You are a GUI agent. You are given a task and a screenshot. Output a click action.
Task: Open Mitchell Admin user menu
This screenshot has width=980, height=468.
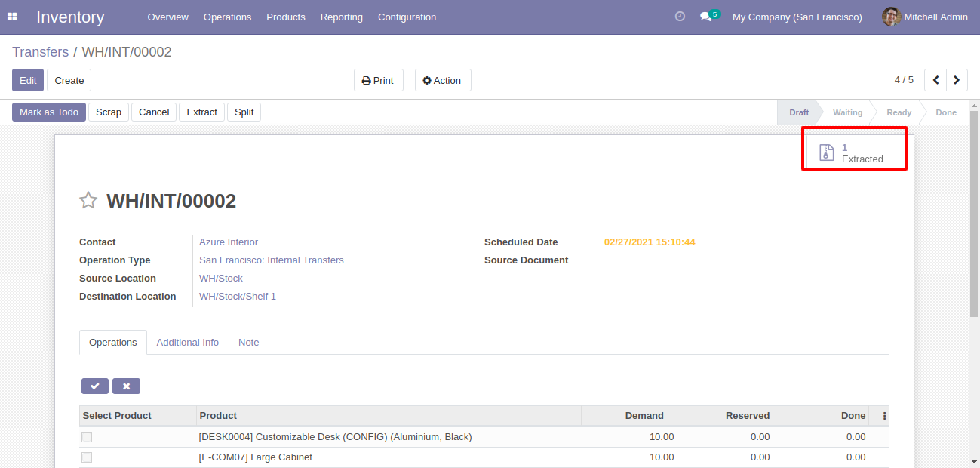pyautogui.click(x=925, y=17)
